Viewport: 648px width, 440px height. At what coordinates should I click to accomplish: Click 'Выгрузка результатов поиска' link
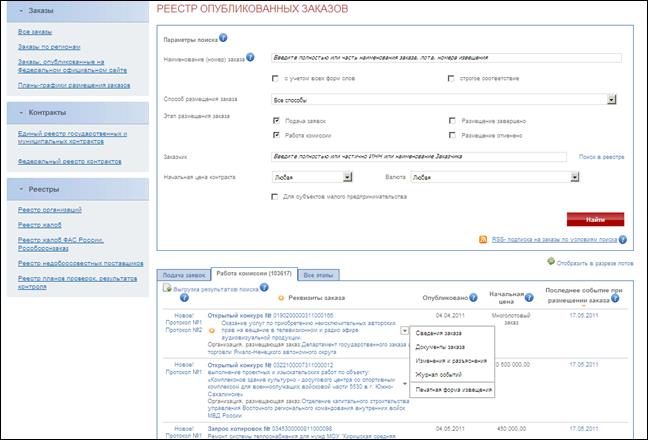pyautogui.click(x=216, y=289)
